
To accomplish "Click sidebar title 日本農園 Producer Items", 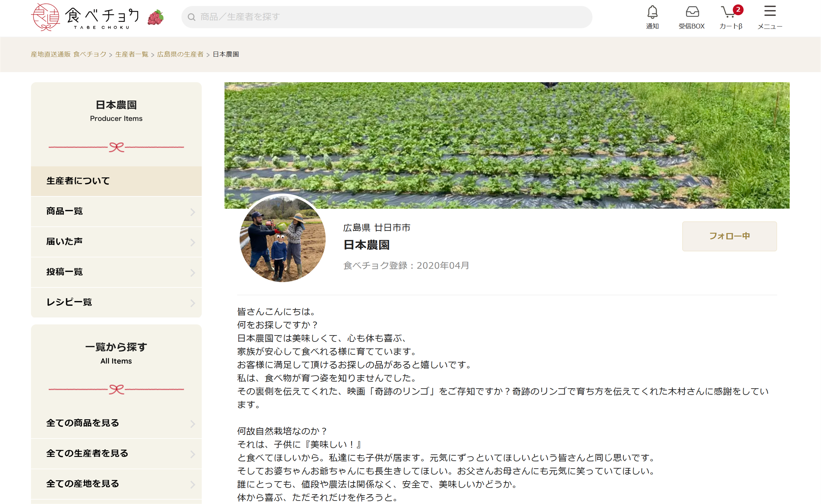I will tap(116, 111).
